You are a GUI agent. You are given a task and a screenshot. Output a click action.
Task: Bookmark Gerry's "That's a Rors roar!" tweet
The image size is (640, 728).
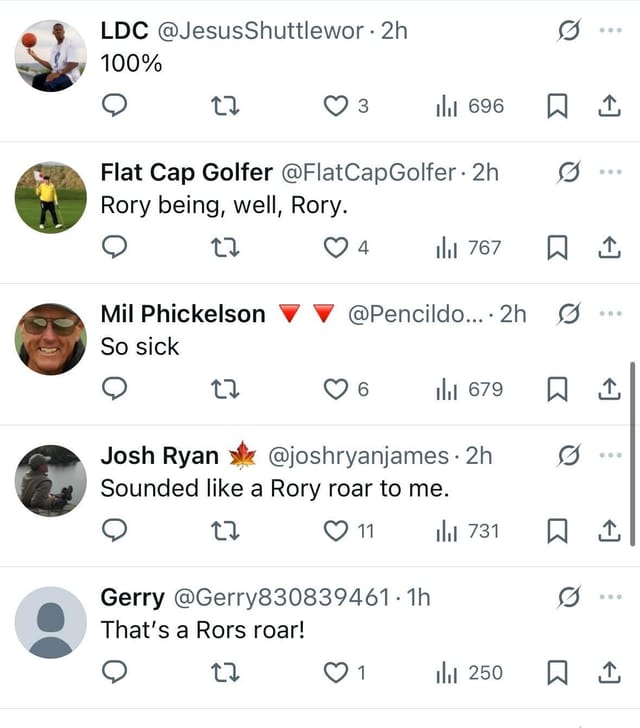557,673
